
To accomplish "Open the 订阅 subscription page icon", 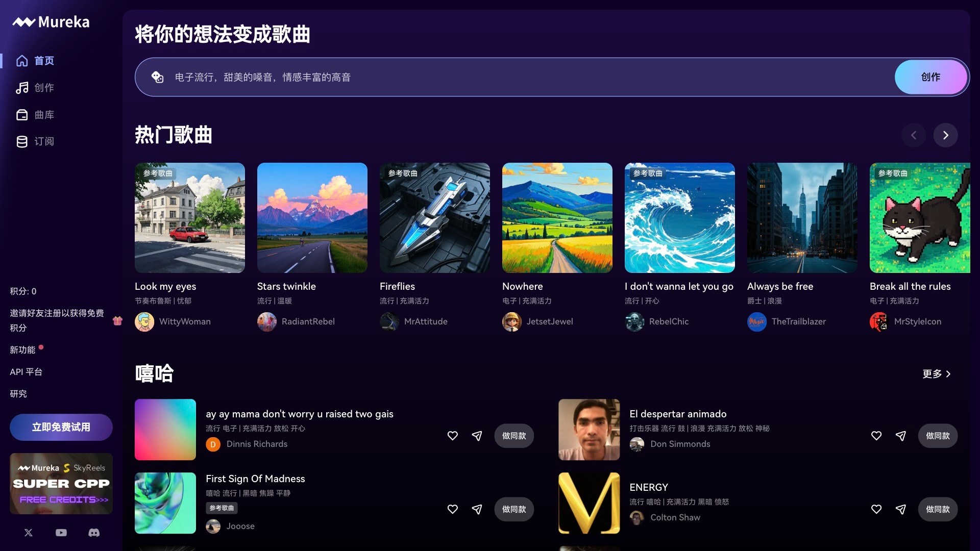I will (x=22, y=141).
